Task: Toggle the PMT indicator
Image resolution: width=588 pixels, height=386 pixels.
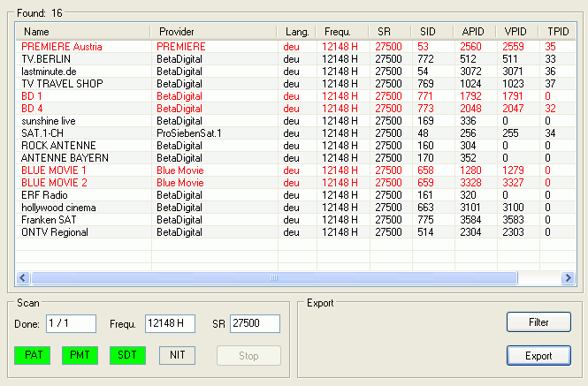Action: point(80,355)
